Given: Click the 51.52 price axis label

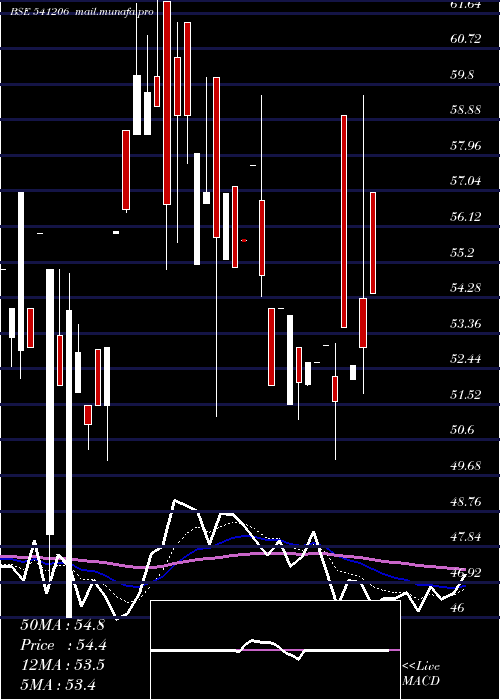Looking at the screenshot, I should (x=466, y=395).
